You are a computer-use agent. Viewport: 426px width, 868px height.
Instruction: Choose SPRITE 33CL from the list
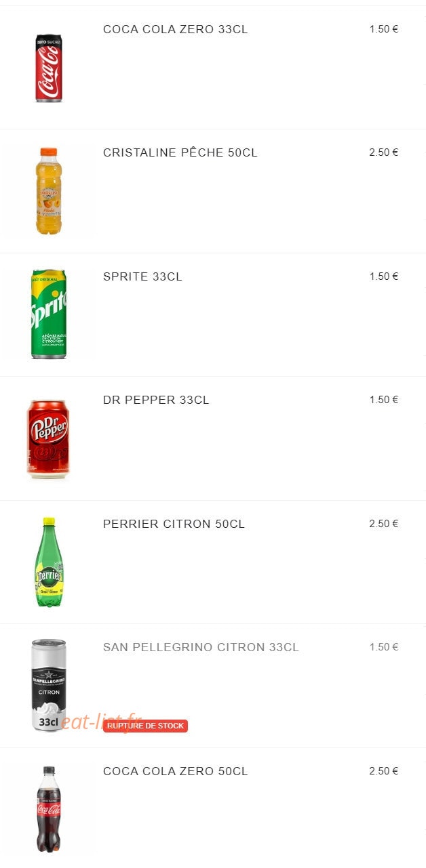click(142, 276)
